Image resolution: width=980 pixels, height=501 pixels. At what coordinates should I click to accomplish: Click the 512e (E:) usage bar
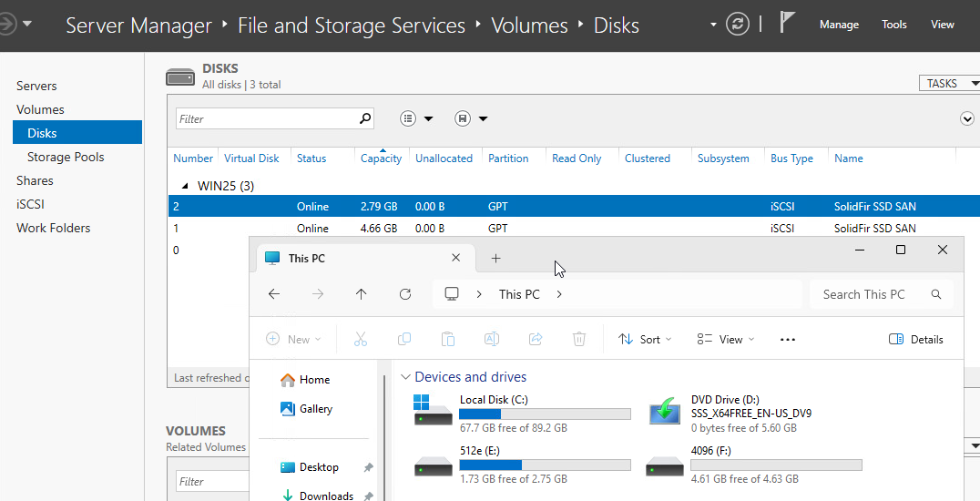[545, 465]
